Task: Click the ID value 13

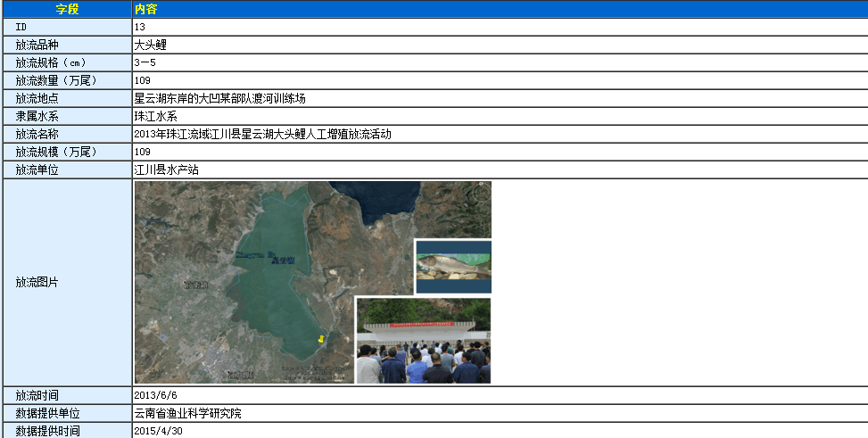Action: 140,27
